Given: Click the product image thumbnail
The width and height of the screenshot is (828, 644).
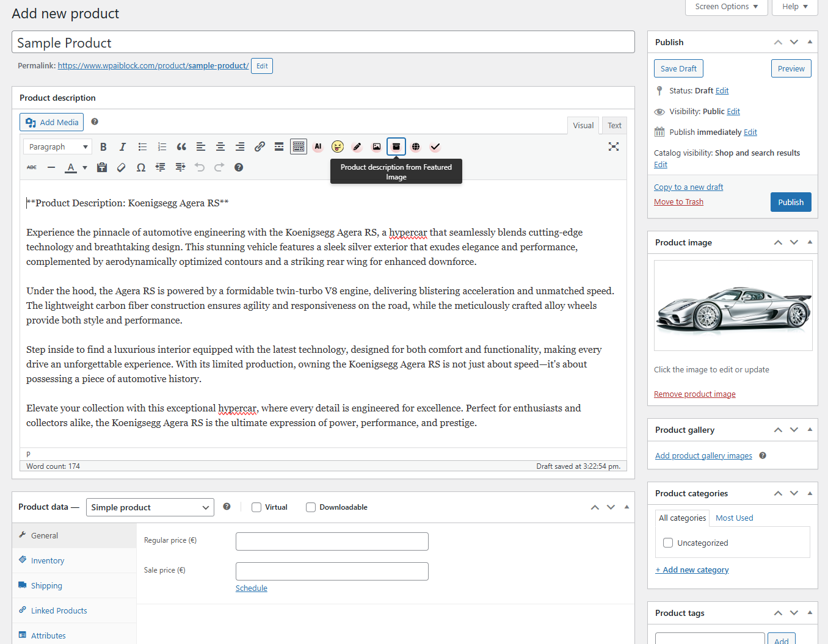Looking at the screenshot, I should tap(733, 305).
